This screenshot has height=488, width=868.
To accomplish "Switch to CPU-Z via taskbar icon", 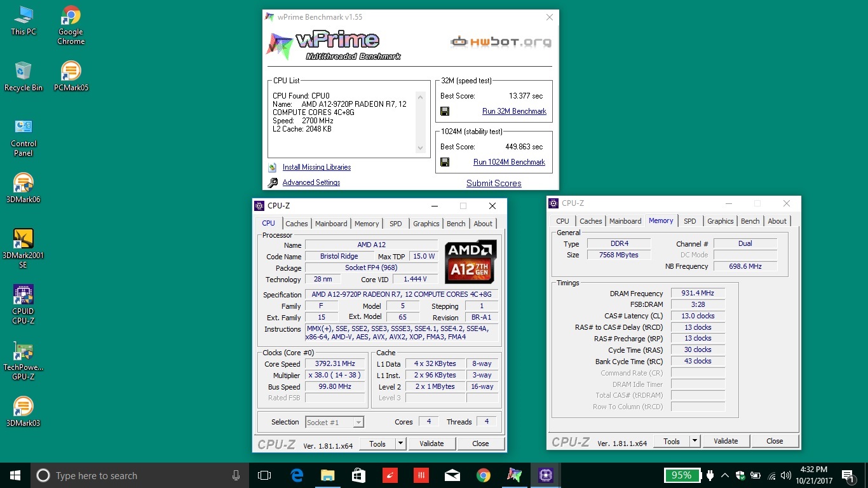I will 546,475.
